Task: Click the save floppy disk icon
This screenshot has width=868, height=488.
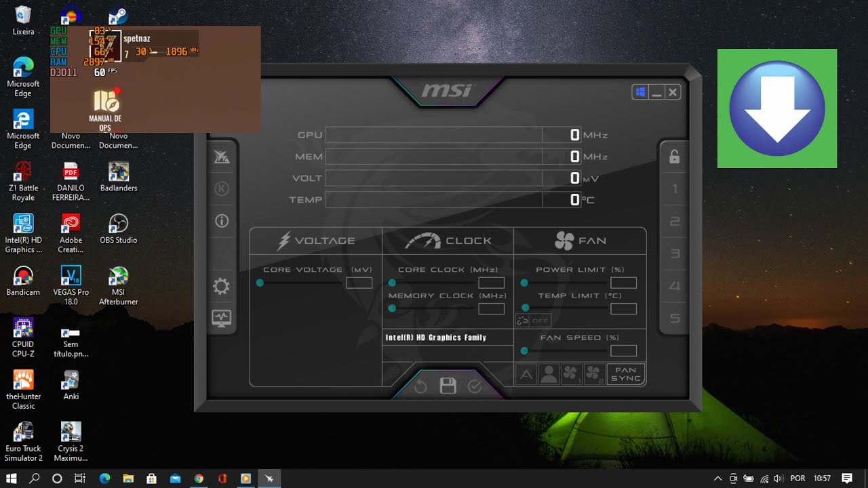Action: pyautogui.click(x=448, y=386)
